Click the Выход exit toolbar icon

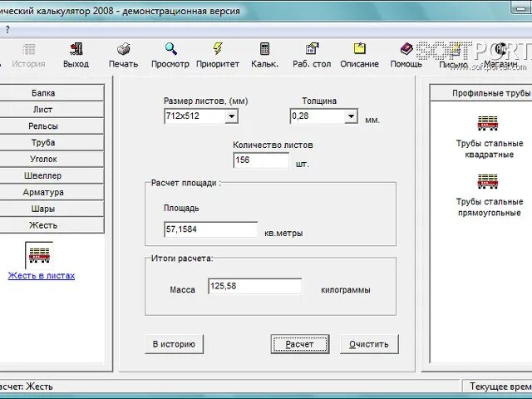coord(76,49)
